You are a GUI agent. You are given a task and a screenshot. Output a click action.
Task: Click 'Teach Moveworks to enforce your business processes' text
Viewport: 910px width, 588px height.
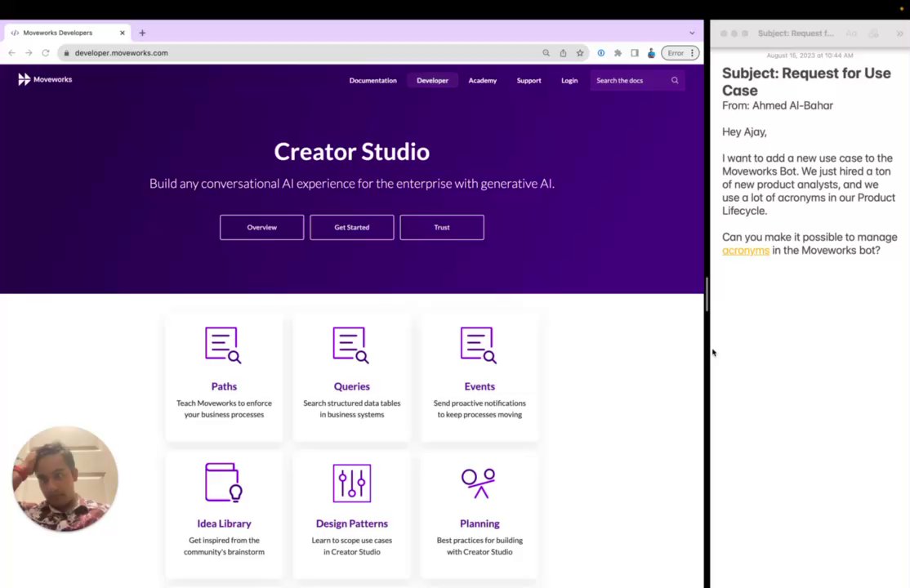[224, 409]
